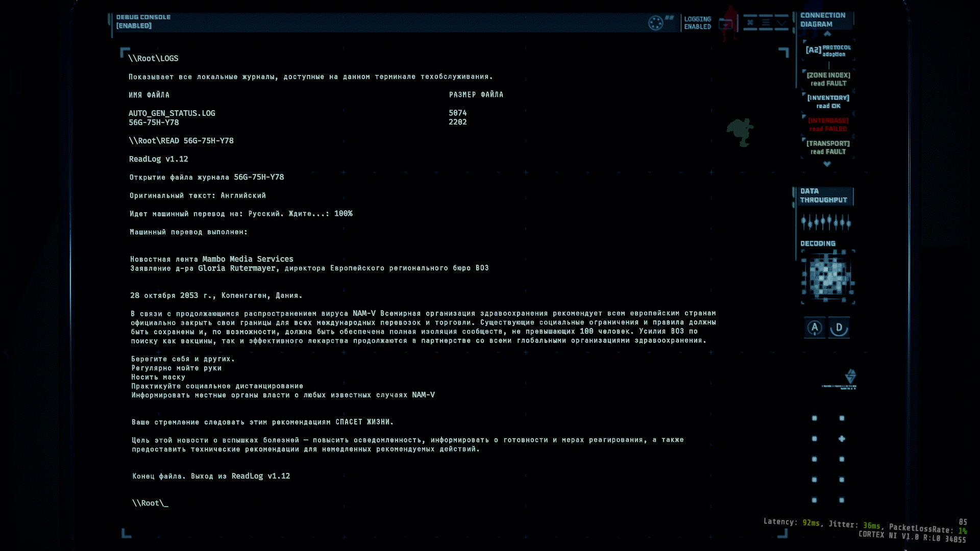Viewport: 980px width, 551px height.
Task: Toggle the LOGGING ENABLED indicator
Action: click(697, 23)
